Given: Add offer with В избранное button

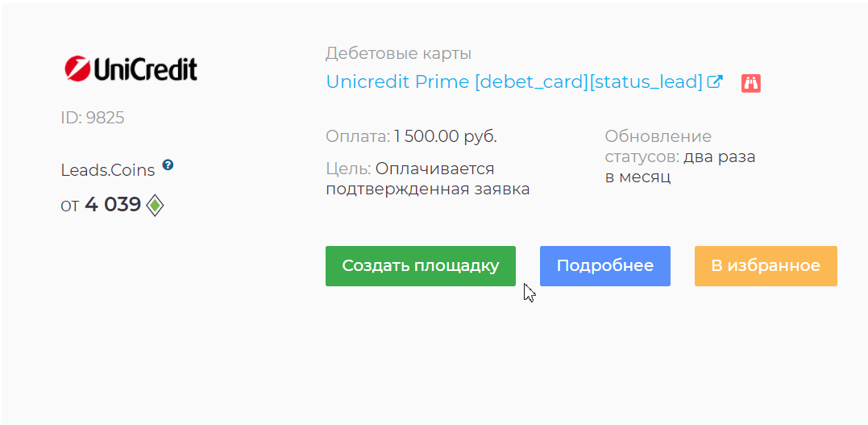Looking at the screenshot, I should pyautogui.click(x=766, y=266).
